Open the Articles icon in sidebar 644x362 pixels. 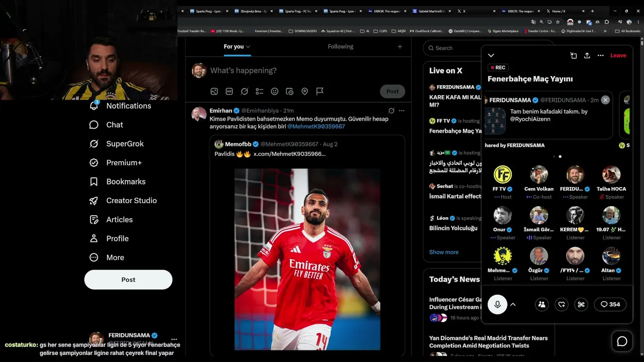coord(94,220)
